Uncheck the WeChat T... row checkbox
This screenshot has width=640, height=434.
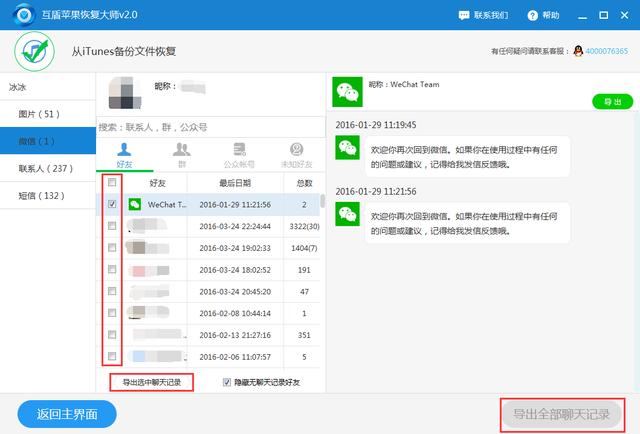click(112, 204)
